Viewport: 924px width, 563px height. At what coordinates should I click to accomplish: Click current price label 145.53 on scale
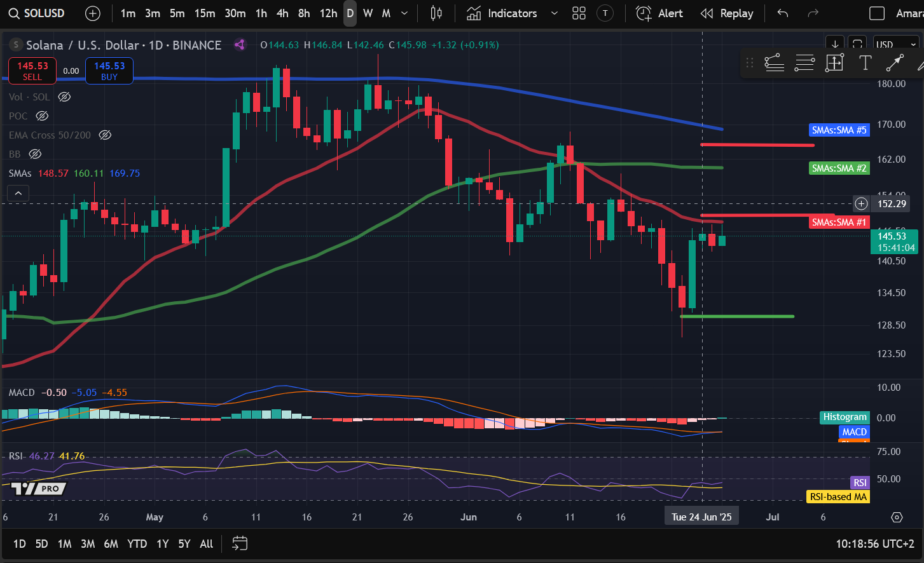click(893, 241)
